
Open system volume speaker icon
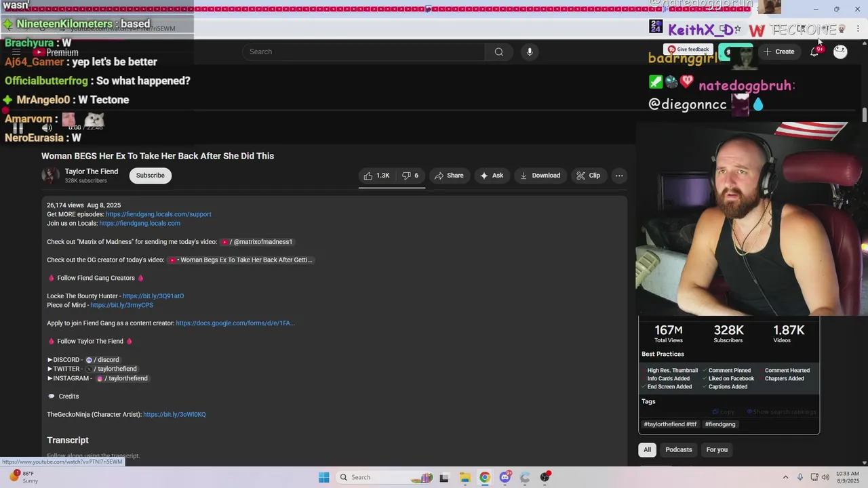coord(825,477)
